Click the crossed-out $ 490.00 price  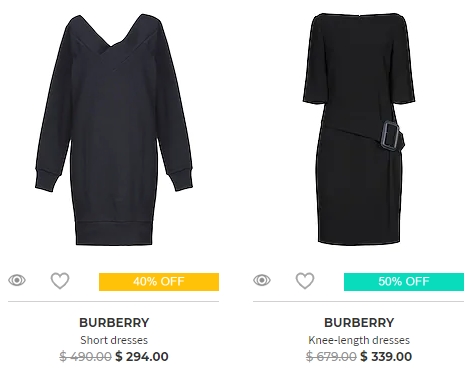[85, 357]
